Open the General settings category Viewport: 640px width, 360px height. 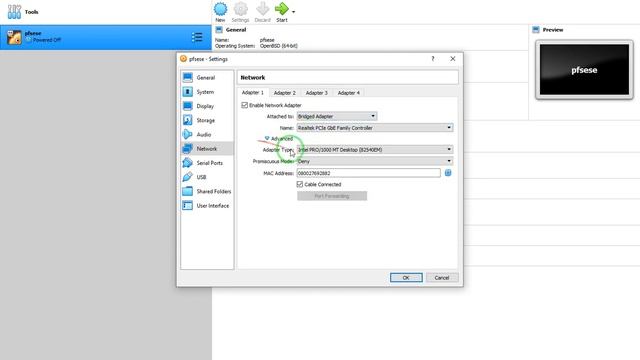point(207,78)
